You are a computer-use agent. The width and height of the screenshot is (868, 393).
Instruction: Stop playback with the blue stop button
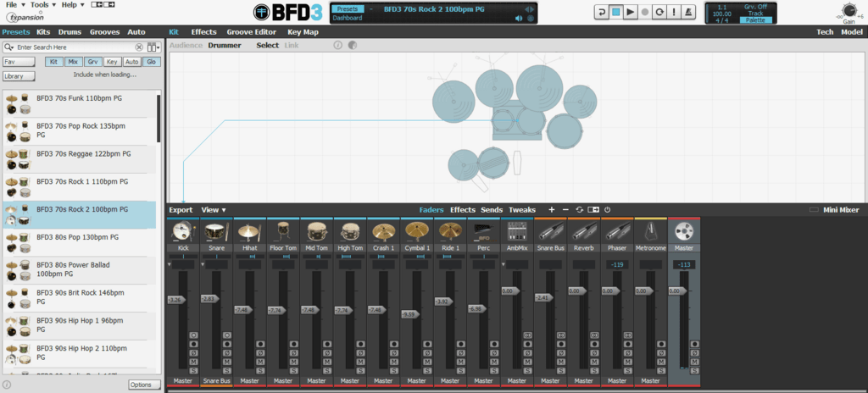[x=615, y=12]
